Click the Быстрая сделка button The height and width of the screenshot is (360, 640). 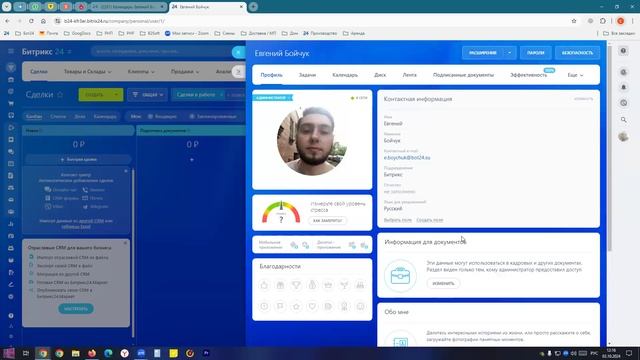click(x=78, y=160)
